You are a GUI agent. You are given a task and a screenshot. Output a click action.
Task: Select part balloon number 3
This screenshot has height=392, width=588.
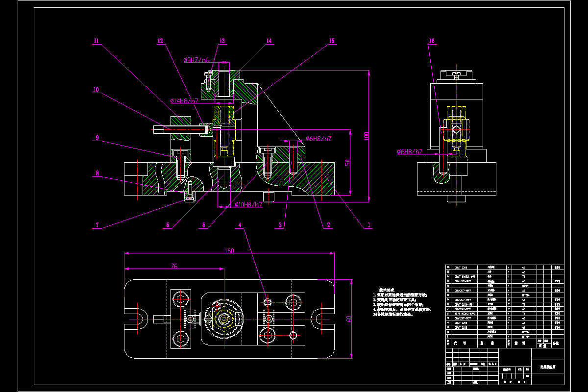(280, 225)
